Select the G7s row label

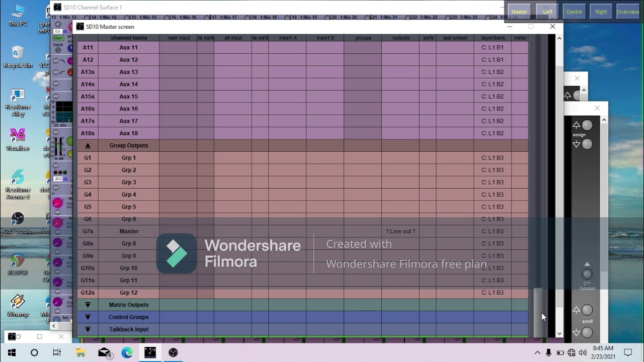point(88,231)
